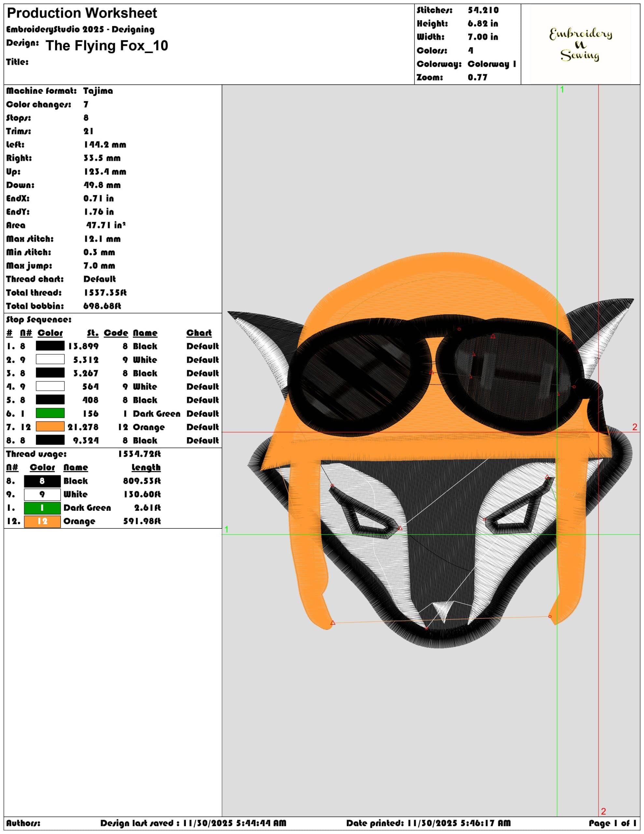This screenshot has height=834, width=644.
Task: Click the EmbroideryStudio 2025 - Designing line
Action: pos(80,30)
